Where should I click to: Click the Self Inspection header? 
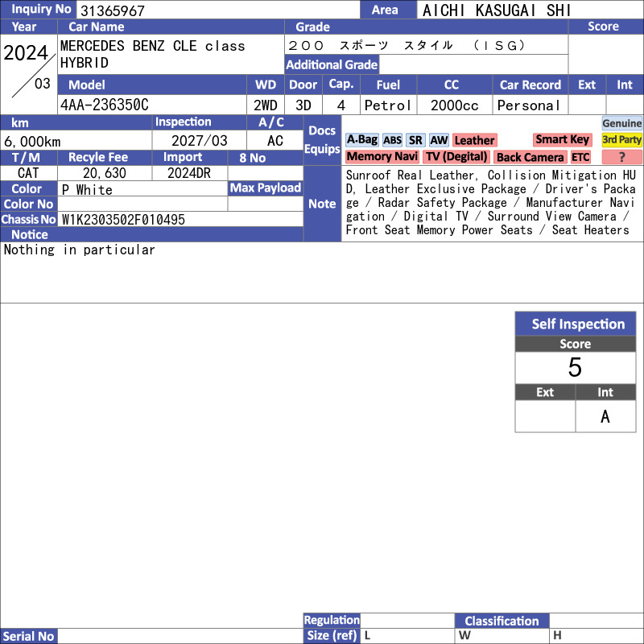point(576,324)
